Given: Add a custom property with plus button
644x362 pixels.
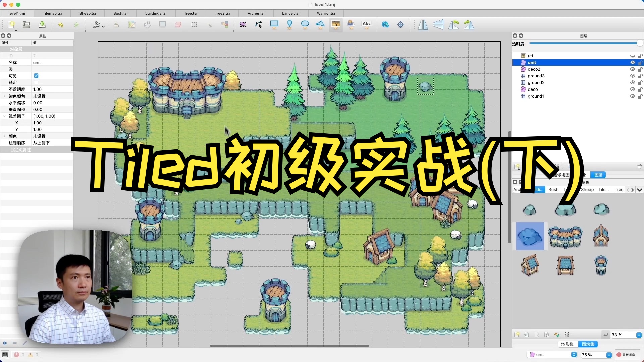Looking at the screenshot, I should (x=5, y=343).
